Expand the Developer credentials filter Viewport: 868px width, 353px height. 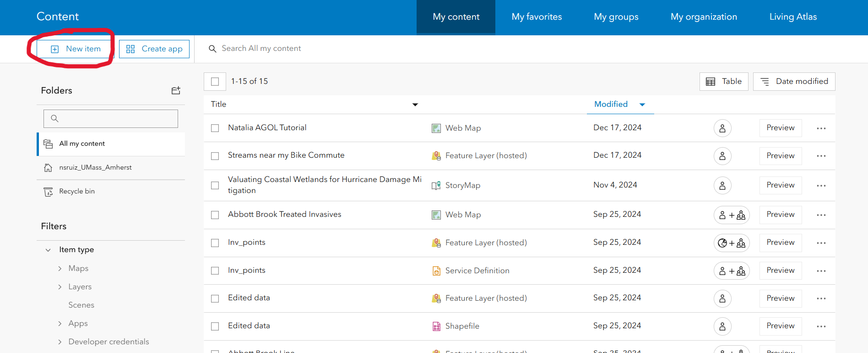(x=60, y=342)
